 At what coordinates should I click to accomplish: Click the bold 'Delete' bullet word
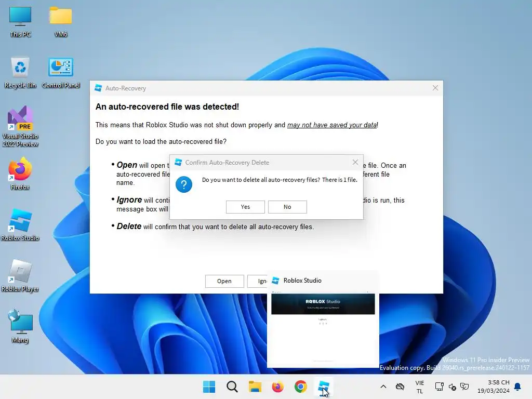point(129,227)
